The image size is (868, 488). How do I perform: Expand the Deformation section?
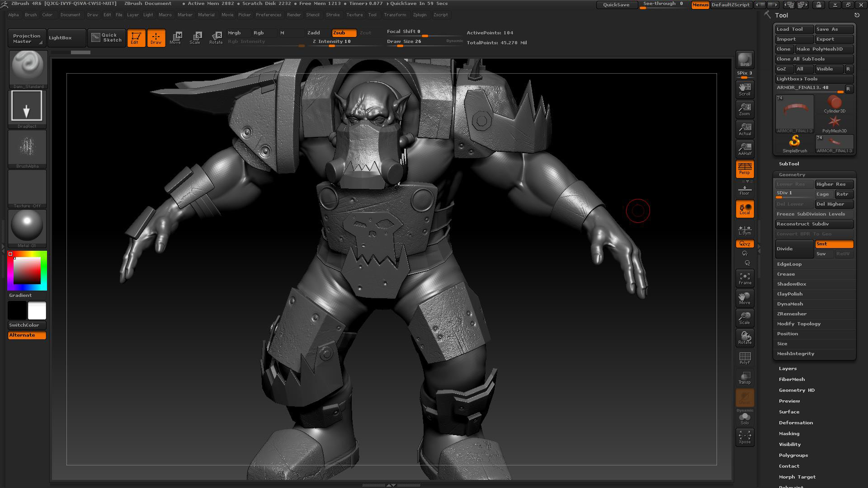click(796, 423)
